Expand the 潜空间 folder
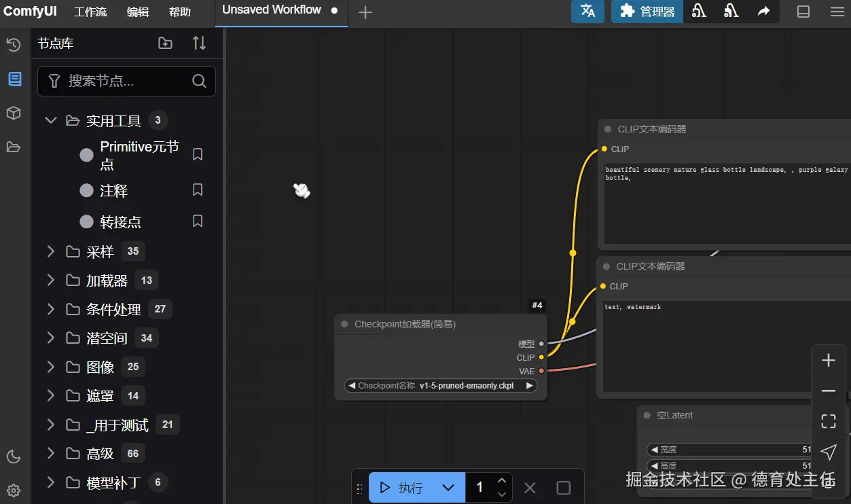This screenshot has width=851, height=504. tap(50, 338)
